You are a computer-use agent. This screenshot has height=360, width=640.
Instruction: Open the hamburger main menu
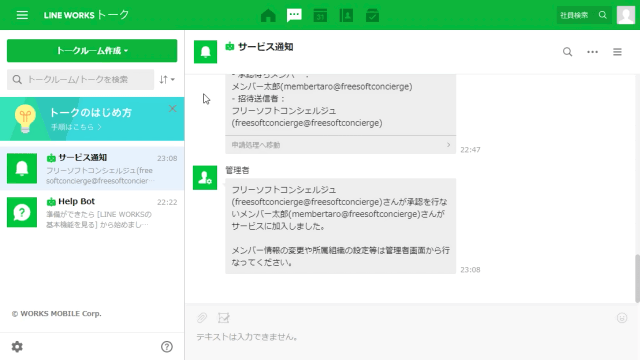point(22,15)
